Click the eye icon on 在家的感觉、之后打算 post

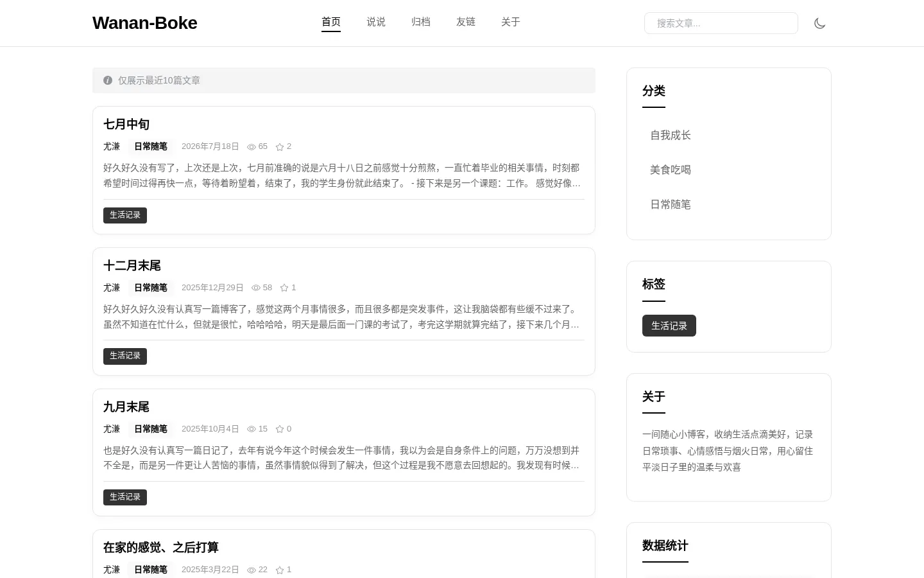click(x=252, y=570)
